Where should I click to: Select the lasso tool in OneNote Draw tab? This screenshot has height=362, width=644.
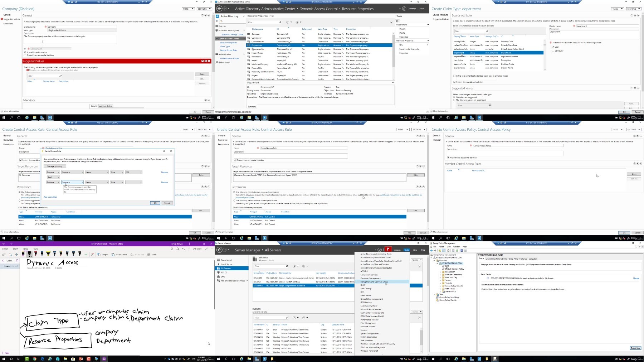(x=10, y=255)
